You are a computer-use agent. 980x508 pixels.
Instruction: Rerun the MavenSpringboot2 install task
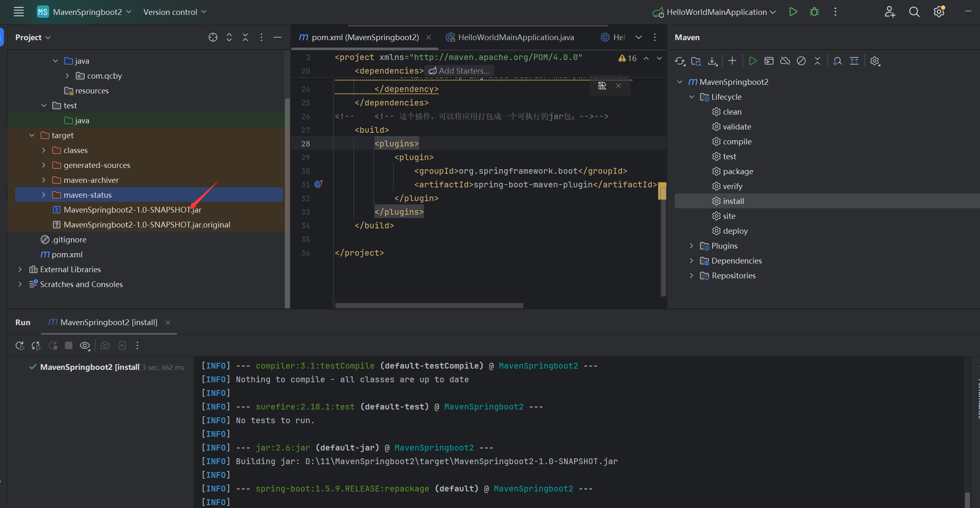(19, 345)
